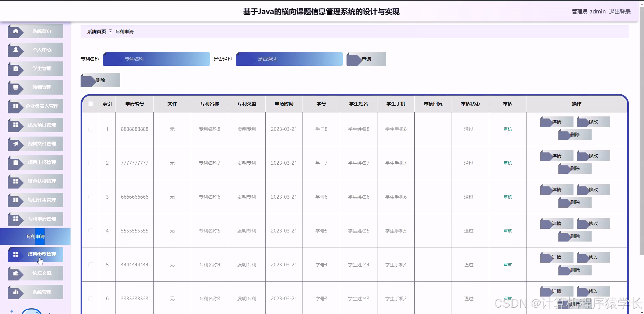Check the row with 申请编号 4444444444
The width and height of the screenshot is (644, 314).
click(x=91, y=265)
